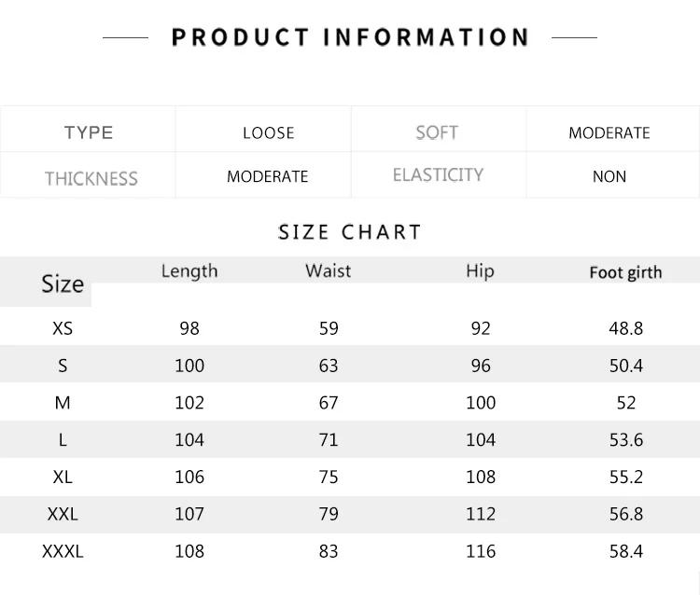Select the MODERATE thickness value
700x595 pixels.
click(268, 176)
